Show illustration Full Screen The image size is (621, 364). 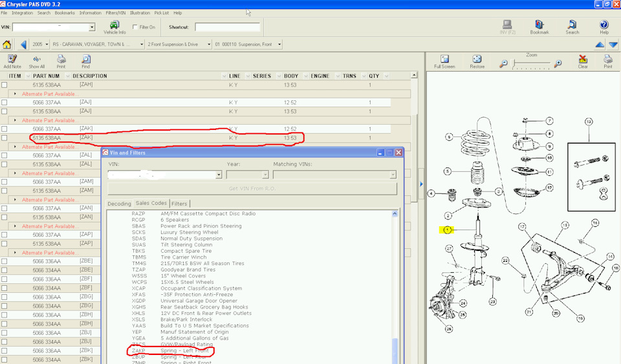(x=444, y=61)
